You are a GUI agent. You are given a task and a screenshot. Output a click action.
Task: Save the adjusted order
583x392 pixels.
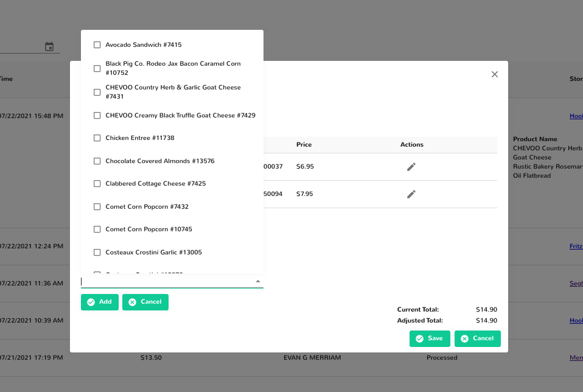pyautogui.click(x=430, y=338)
